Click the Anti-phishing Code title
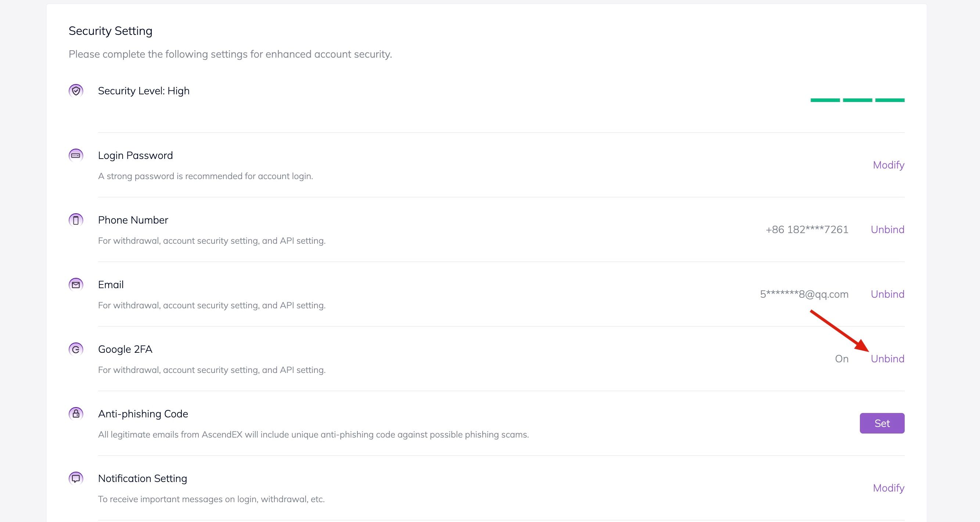Image resolution: width=980 pixels, height=522 pixels. tap(143, 414)
